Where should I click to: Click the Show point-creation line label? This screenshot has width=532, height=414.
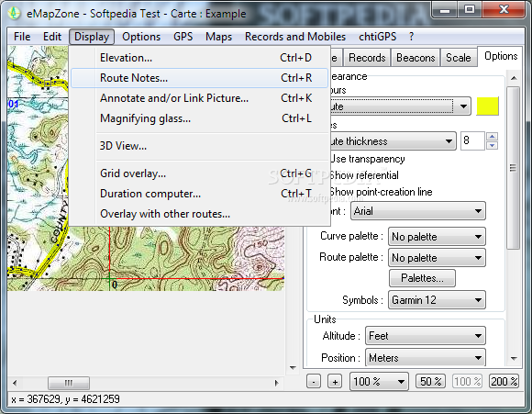click(x=381, y=192)
